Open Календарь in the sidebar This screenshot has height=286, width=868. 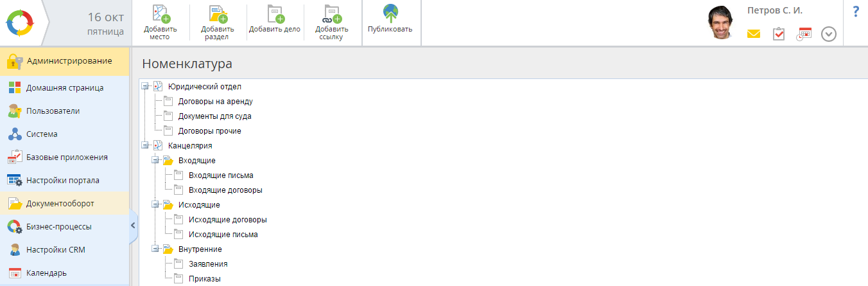tap(64, 273)
